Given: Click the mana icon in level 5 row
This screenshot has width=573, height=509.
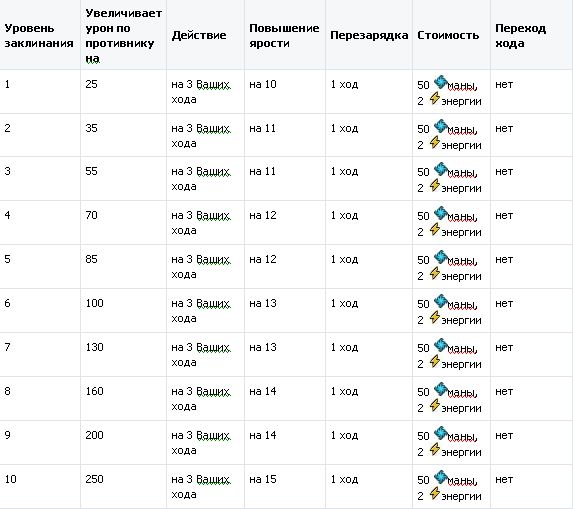Looking at the screenshot, I should pos(441,257).
